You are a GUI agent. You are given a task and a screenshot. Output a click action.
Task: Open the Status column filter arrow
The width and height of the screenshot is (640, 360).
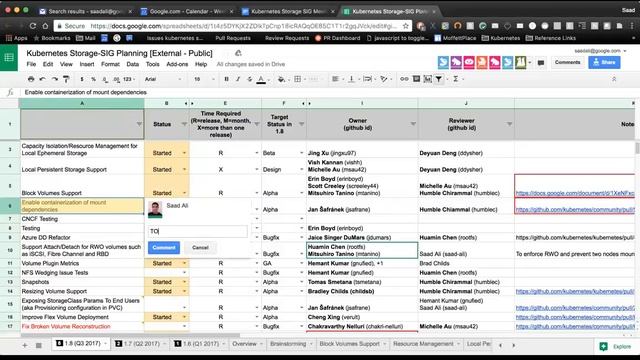point(184,124)
